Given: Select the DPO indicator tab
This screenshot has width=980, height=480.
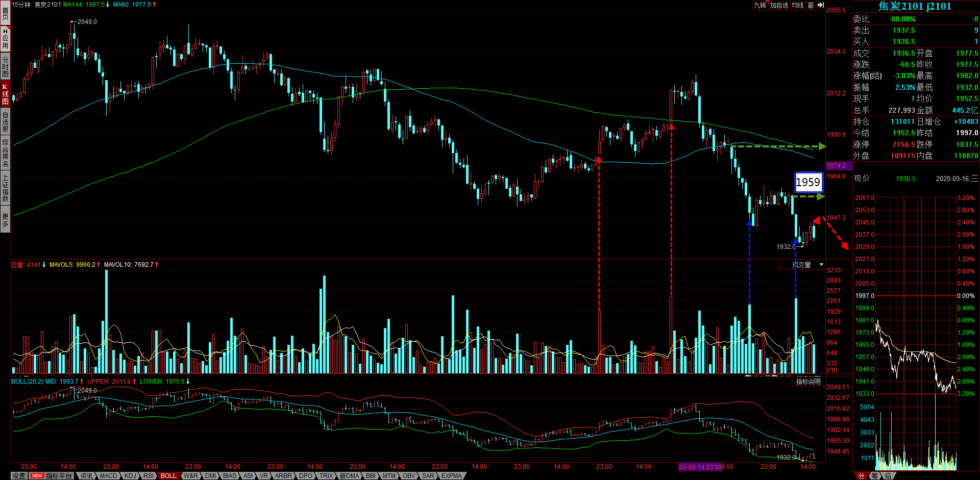Looking at the screenshot, I should coord(306,476).
